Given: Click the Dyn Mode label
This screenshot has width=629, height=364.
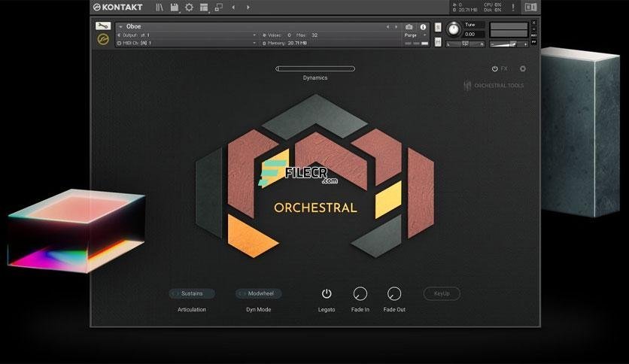Looking at the screenshot, I should tap(259, 310).
